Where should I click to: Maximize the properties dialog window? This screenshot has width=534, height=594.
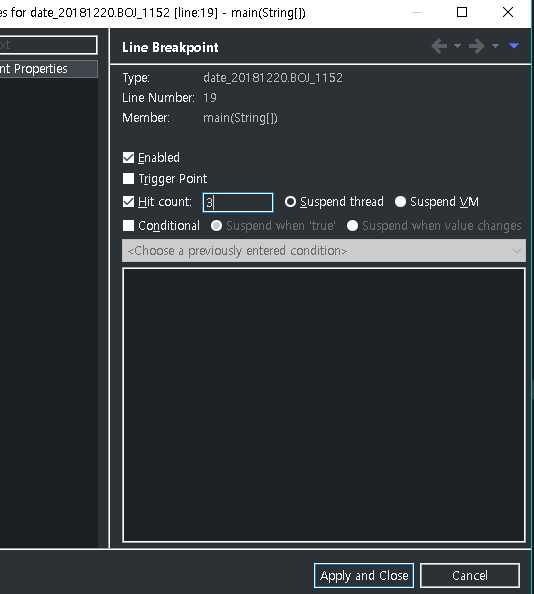coord(462,13)
